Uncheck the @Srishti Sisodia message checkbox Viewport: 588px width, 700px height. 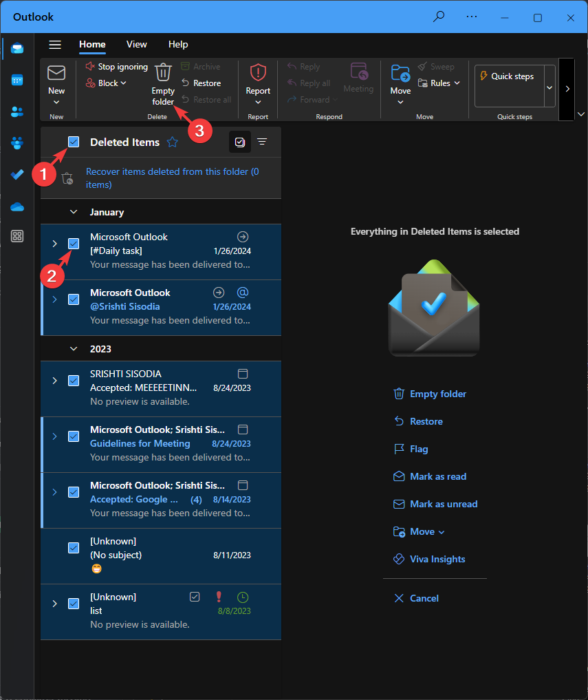(x=74, y=299)
